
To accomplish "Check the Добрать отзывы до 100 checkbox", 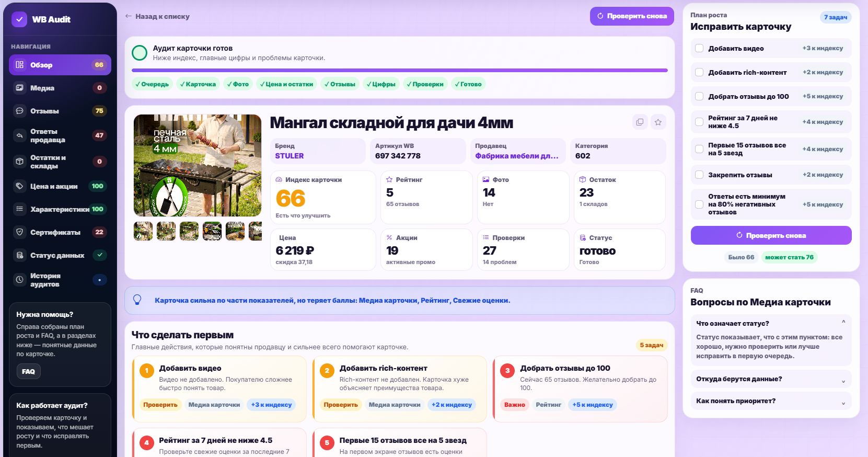I will pyautogui.click(x=699, y=96).
